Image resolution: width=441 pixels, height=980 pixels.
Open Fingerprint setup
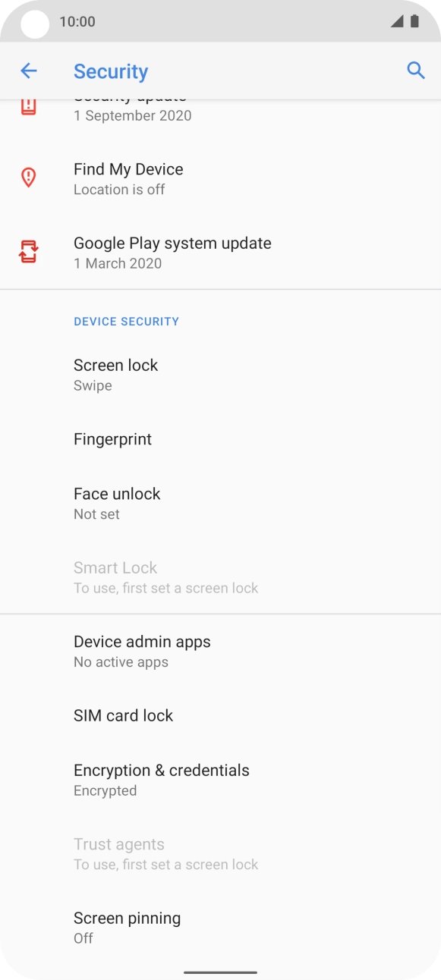tap(112, 438)
